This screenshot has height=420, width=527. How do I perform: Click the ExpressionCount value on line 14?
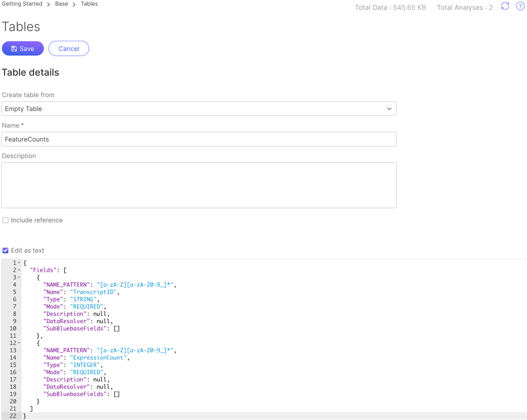pos(99,358)
